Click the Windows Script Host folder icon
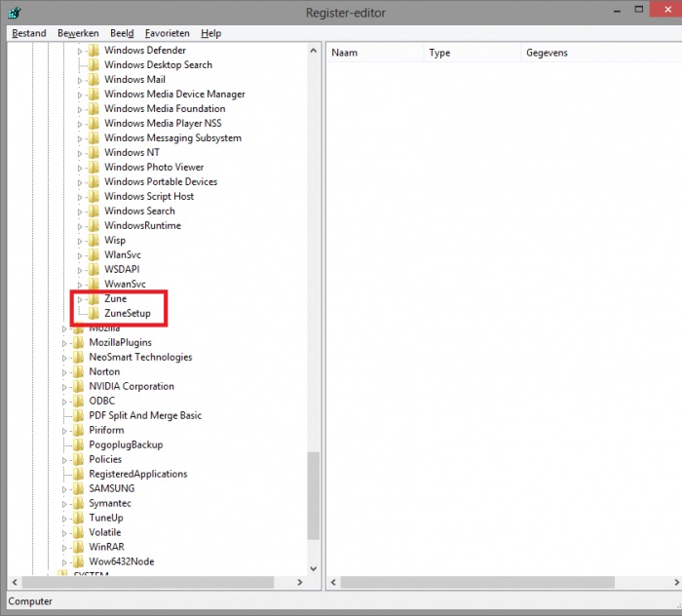The height and width of the screenshot is (616, 682). [94, 197]
